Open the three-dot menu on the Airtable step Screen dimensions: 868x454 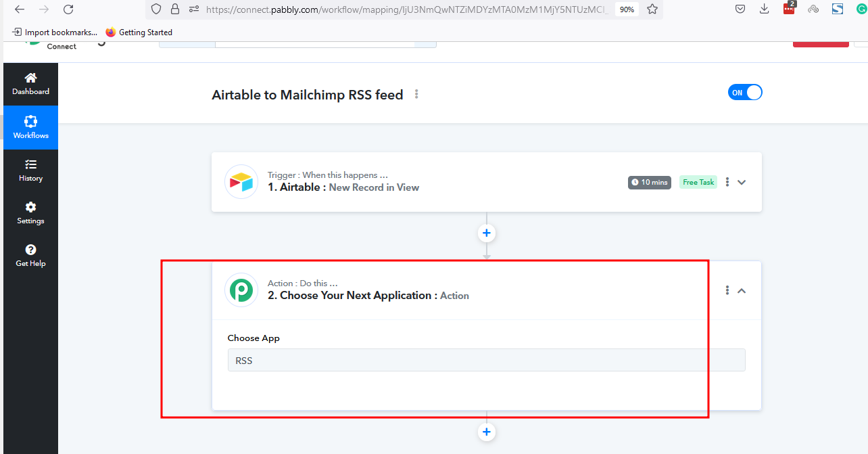coord(727,182)
